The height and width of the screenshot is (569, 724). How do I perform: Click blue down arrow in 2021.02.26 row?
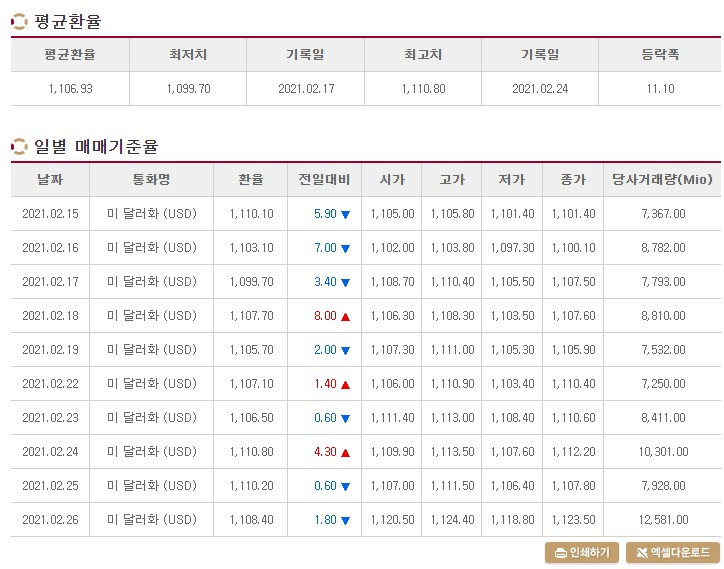345,521
